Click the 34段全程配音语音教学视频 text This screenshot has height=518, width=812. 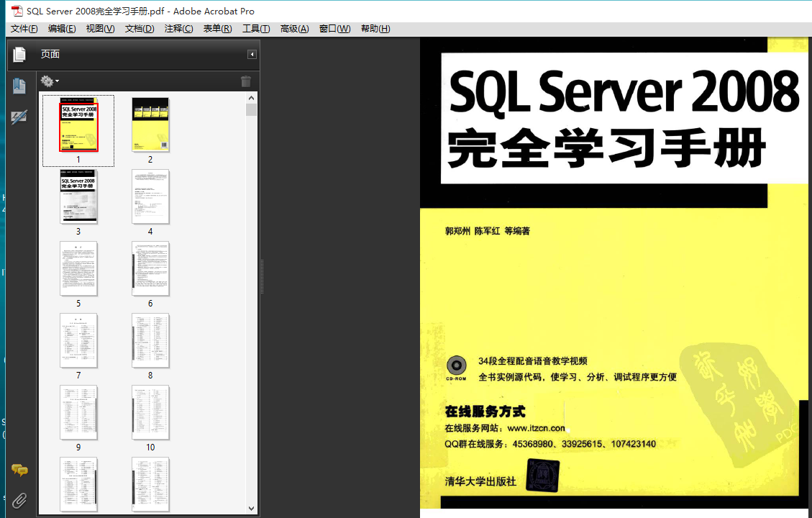tap(533, 361)
